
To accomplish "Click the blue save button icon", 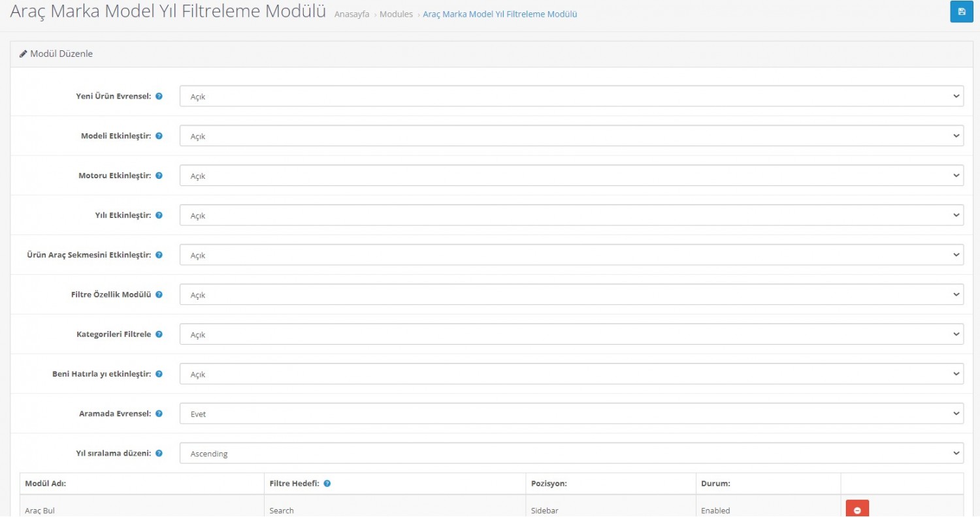I will click(961, 12).
